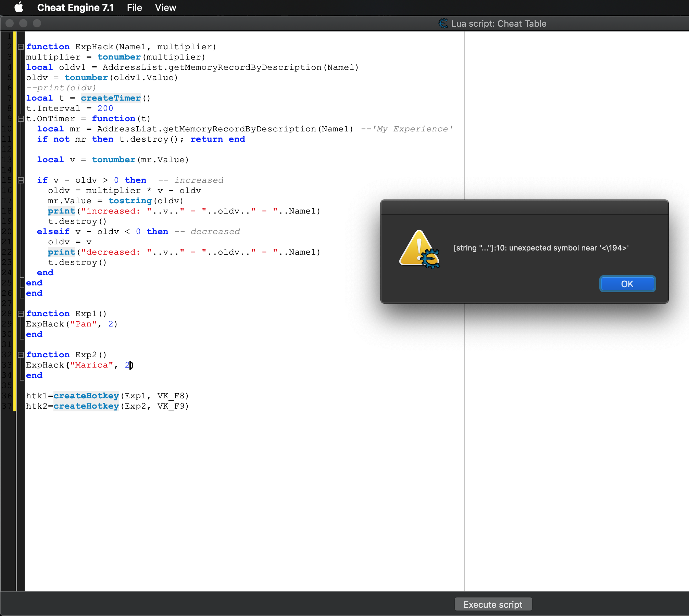Place cursor after 2 in ExpHack("Marica" line
The height and width of the screenshot is (616, 689).
click(130, 365)
